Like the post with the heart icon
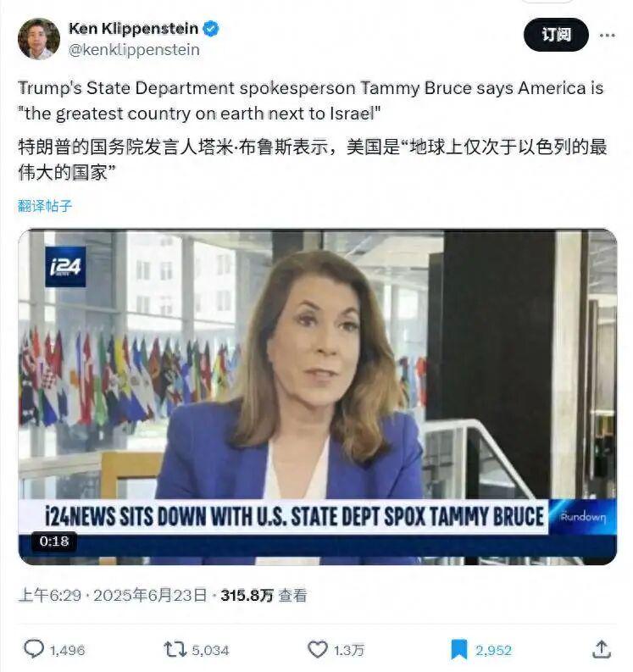The width and height of the screenshot is (633, 672). (x=318, y=649)
